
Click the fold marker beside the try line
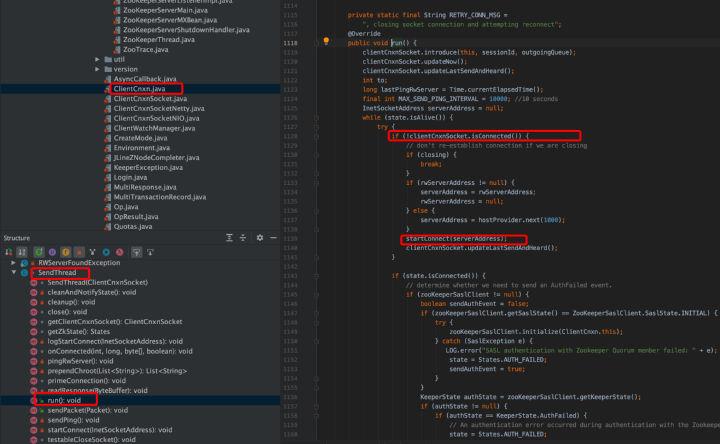(314, 126)
